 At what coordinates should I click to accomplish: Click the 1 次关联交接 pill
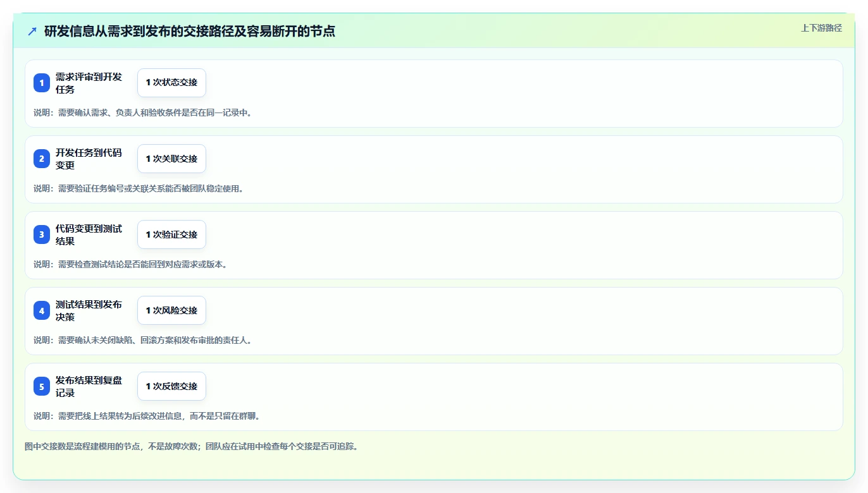tap(171, 159)
